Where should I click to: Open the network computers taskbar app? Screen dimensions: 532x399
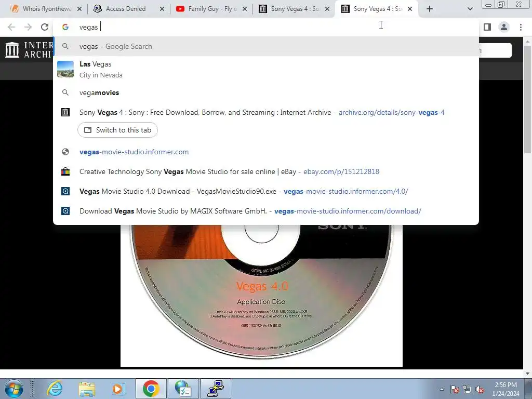(216, 389)
